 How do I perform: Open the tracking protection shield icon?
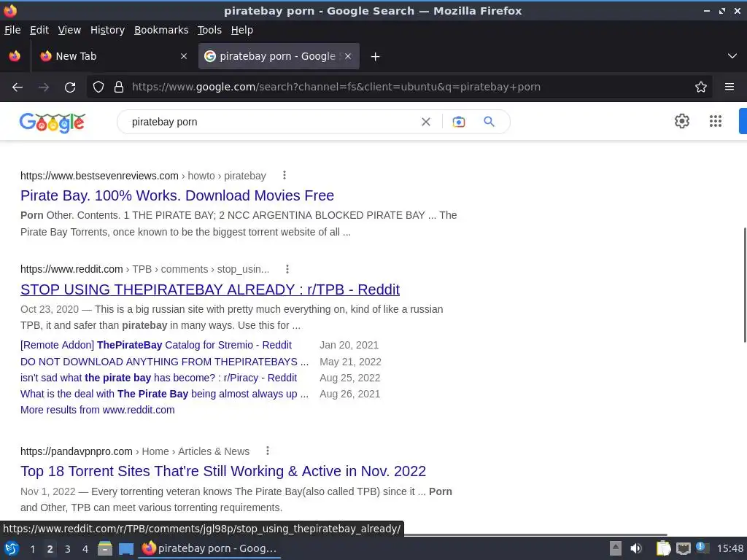click(x=98, y=87)
